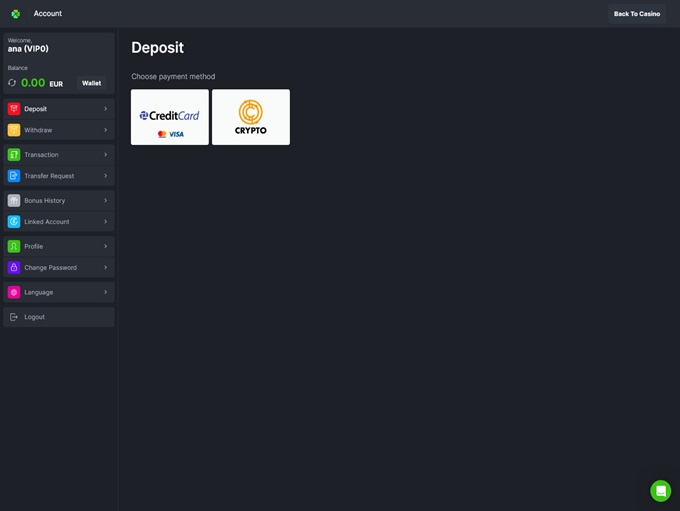The image size is (680, 511).
Task: Click the 0.00 balance amount
Action: click(33, 83)
